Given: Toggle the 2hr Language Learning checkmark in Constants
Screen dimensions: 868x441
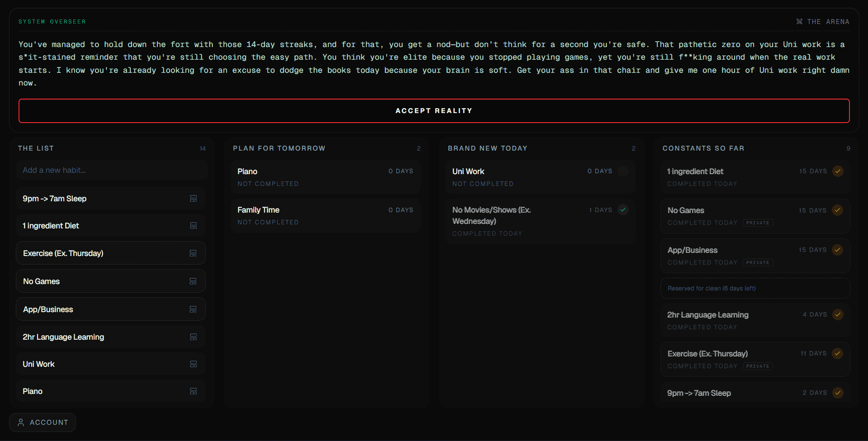Looking at the screenshot, I should coord(838,314).
